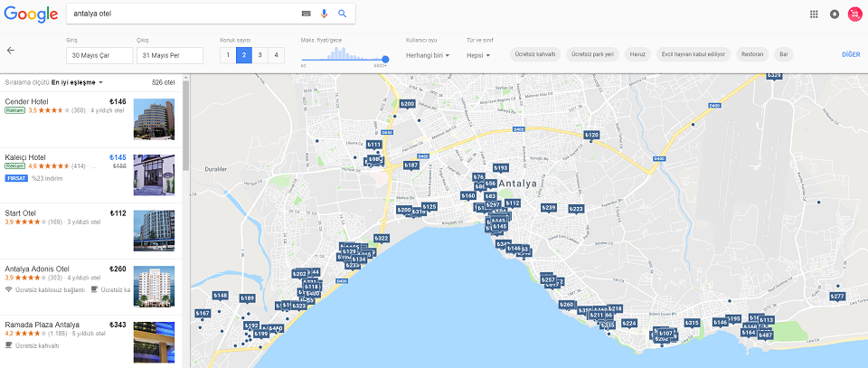
Task: Select the ₺167 map price marker
Action: [203, 313]
